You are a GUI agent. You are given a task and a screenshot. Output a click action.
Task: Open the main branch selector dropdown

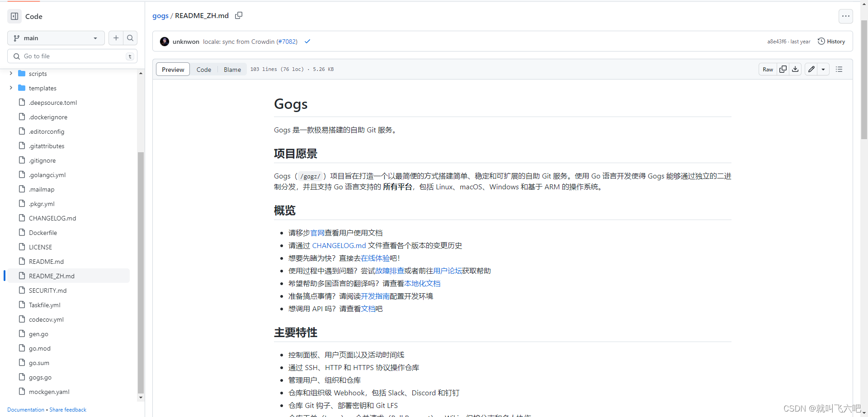(x=56, y=38)
